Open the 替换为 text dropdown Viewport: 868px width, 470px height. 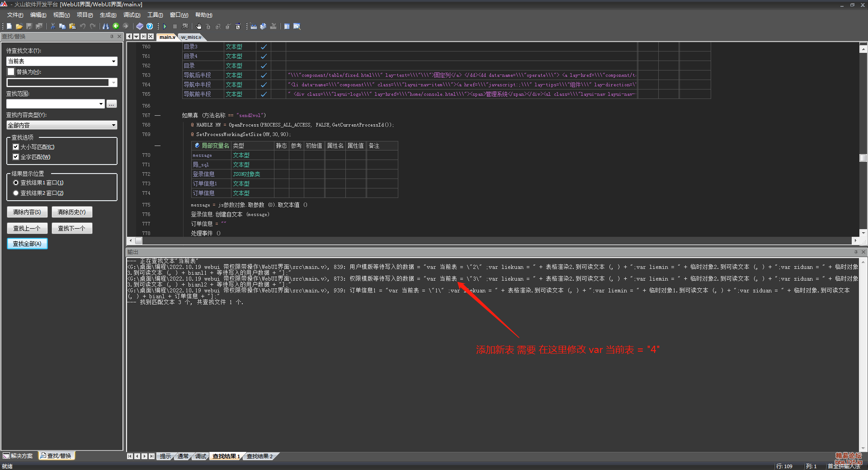point(113,82)
